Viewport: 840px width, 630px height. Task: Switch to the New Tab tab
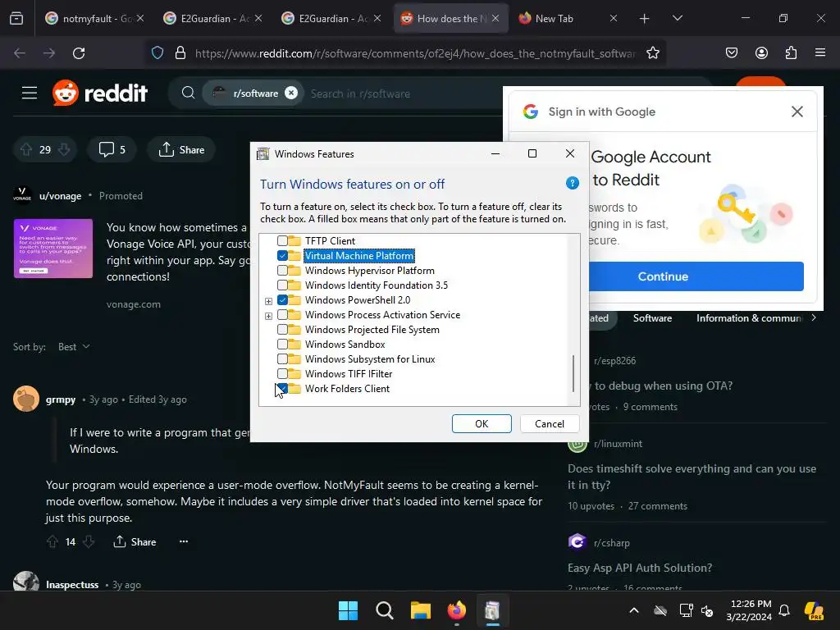(x=568, y=19)
